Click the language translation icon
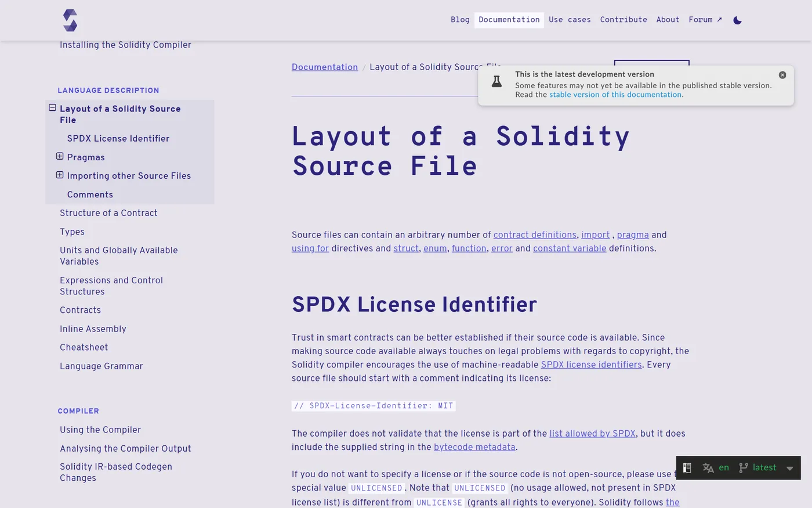The image size is (812, 508). tap(708, 468)
